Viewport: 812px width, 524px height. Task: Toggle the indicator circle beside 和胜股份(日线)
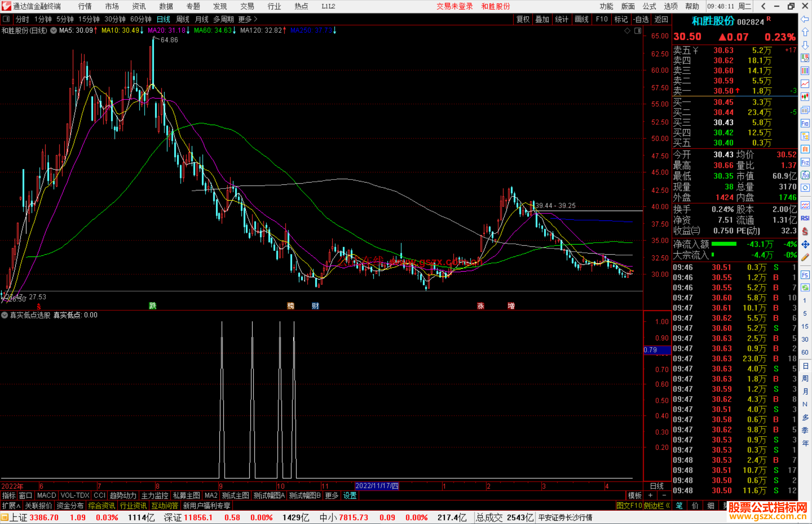[x=54, y=30]
